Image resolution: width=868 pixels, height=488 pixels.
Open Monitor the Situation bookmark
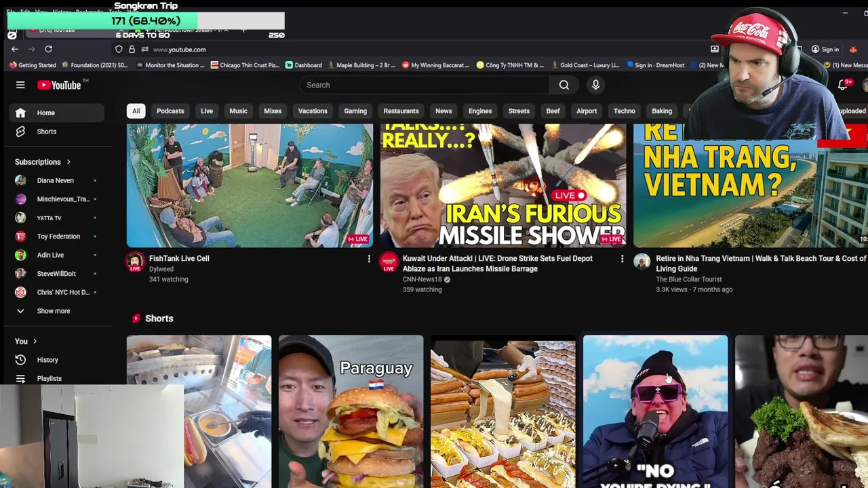(170, 65)
